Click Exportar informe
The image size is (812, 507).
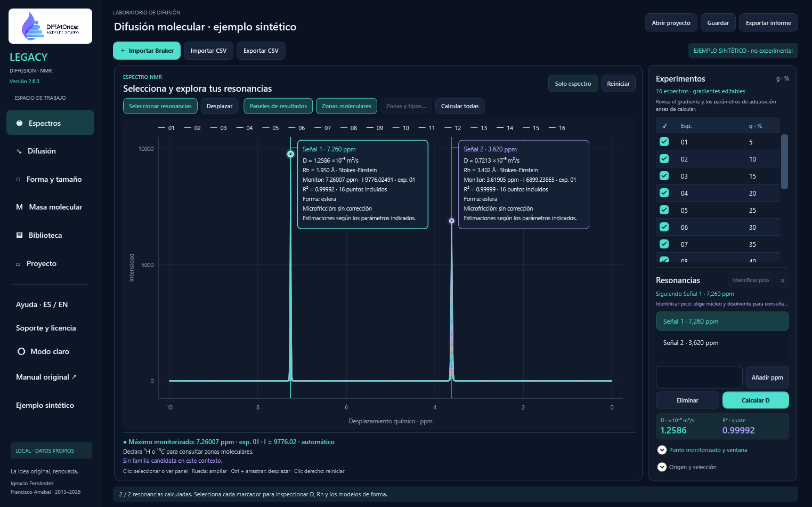point(768,23)
